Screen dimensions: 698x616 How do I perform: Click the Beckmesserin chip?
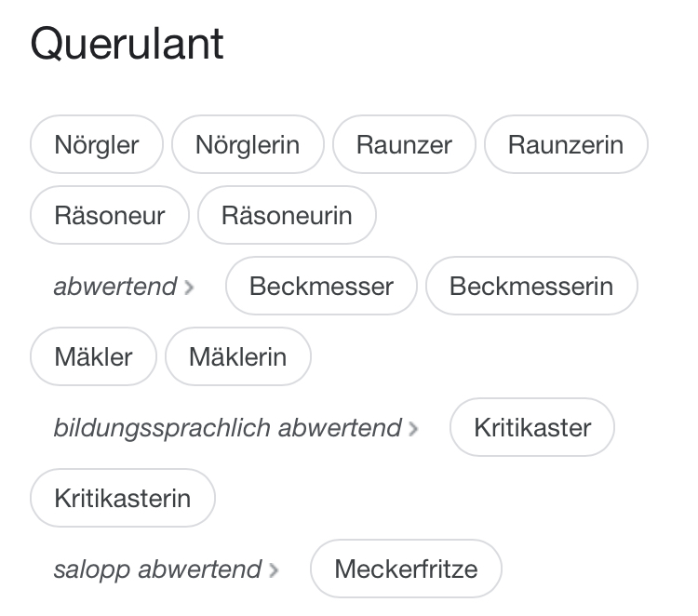(x=531, y=287)
